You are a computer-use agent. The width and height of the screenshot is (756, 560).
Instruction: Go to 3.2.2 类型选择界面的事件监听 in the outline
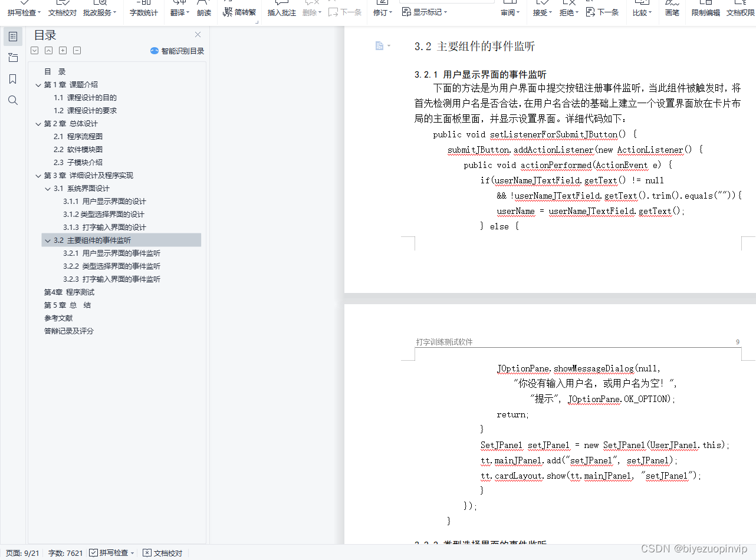pyautogui.click(x=111, y=266)
